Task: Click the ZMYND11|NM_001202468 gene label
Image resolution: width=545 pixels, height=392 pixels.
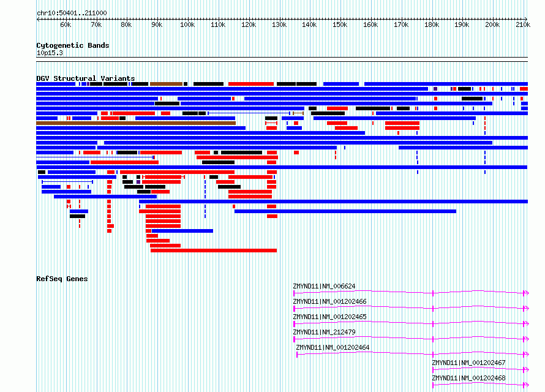Action: [x=468, y=378]
